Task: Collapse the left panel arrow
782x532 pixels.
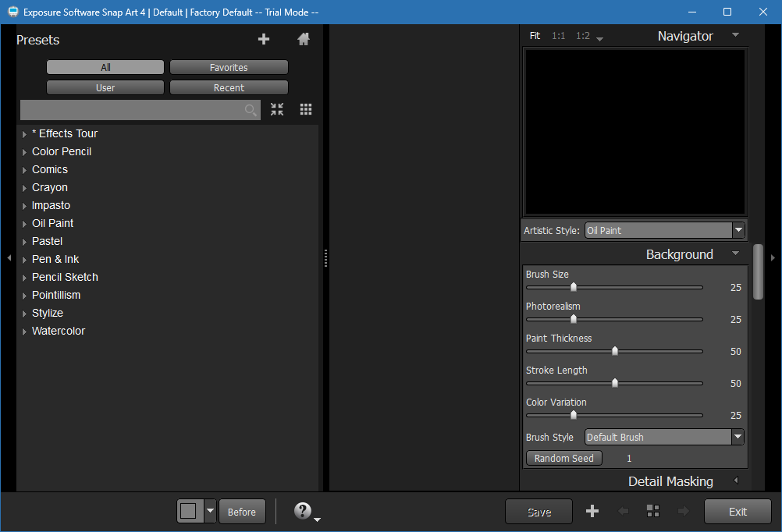Action: [9, 257]
